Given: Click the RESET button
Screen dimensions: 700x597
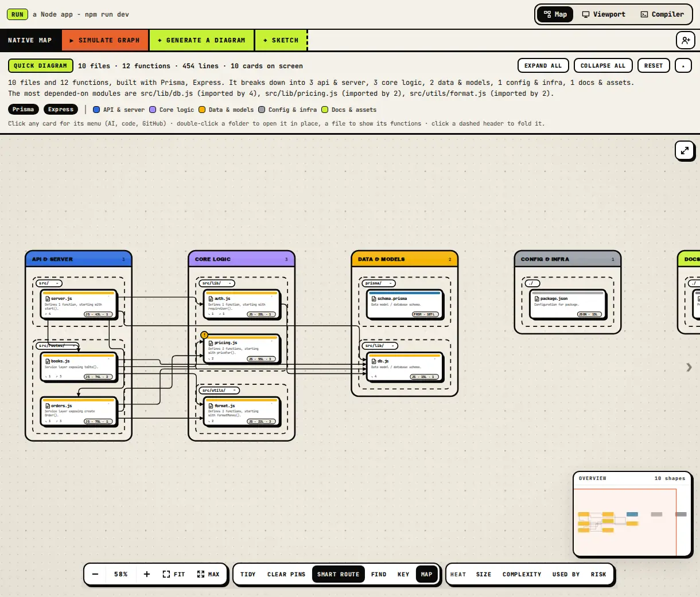Looking at the screenshot, I should tap(654, 65).
